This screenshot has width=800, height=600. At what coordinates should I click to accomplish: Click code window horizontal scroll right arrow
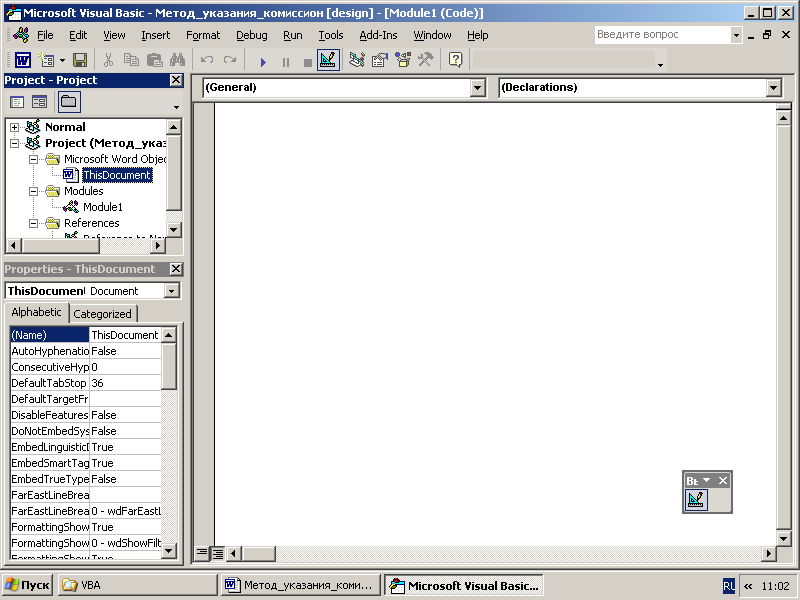click(x=768, y=553)
